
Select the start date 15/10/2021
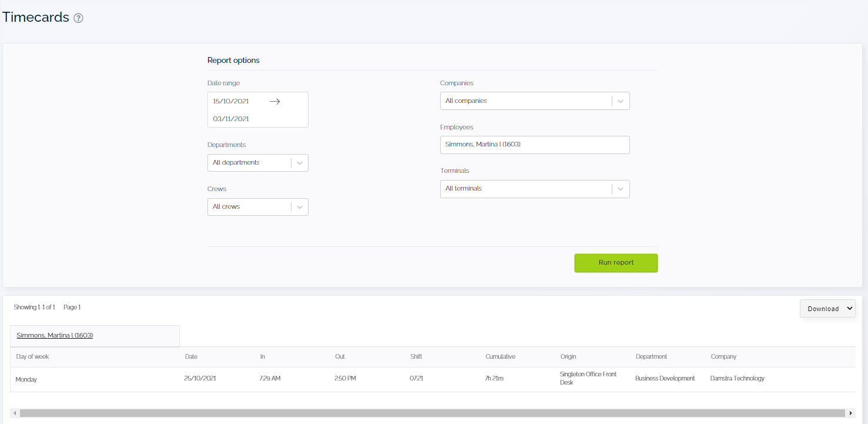[x=231, y=101]
